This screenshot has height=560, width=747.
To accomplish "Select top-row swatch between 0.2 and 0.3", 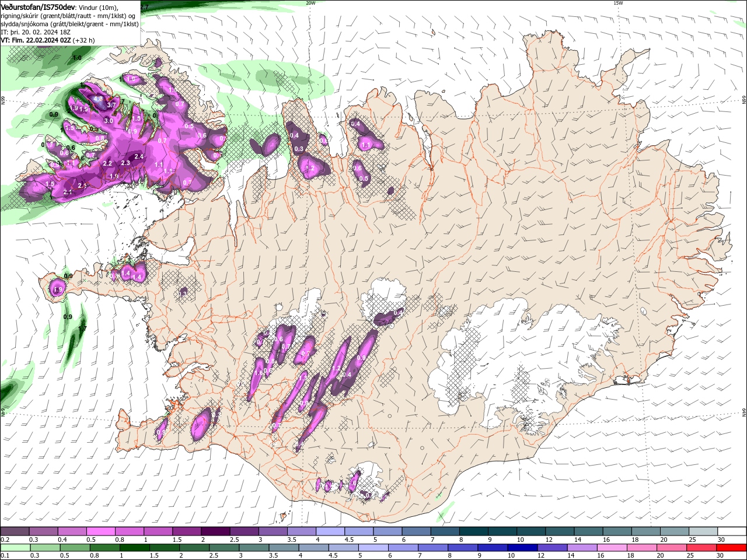I will pos(15,531).
